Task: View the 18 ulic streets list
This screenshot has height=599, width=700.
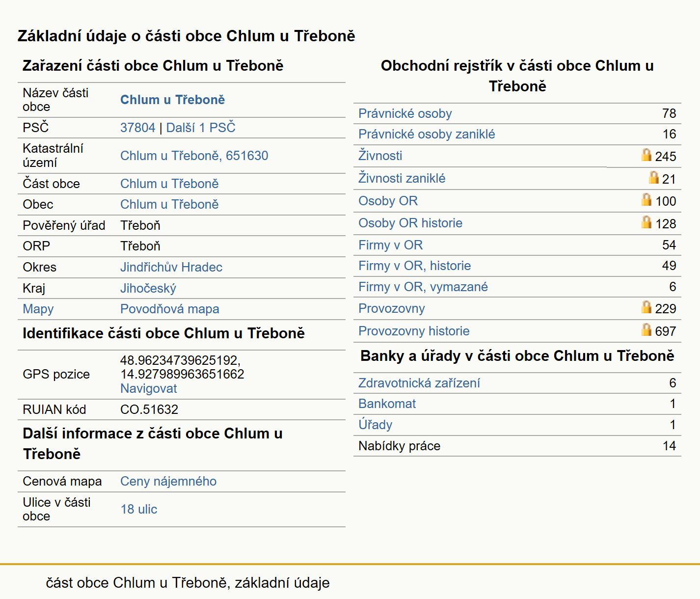Action: (139, 509)
